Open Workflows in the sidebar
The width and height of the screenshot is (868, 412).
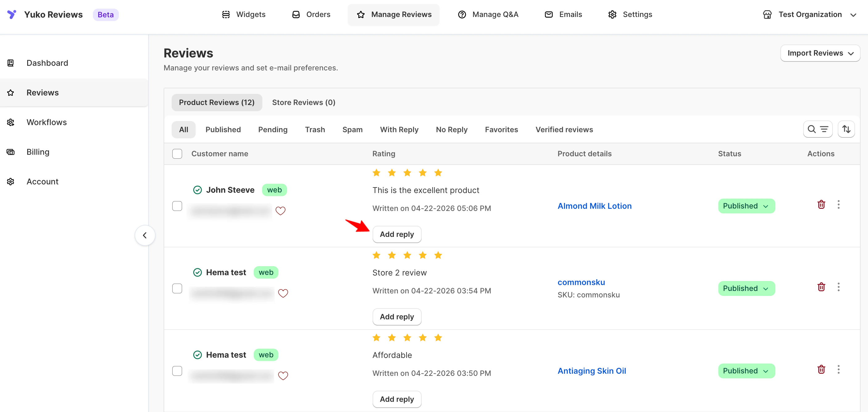click(x=74, y=122)
